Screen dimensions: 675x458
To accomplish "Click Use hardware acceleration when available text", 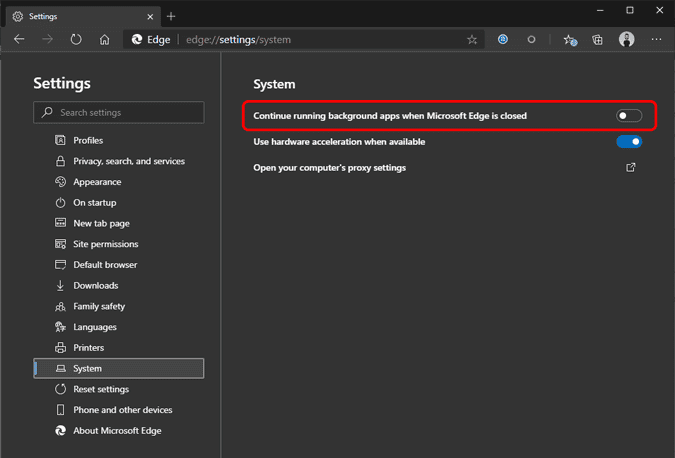I will [x=339, y=142].
